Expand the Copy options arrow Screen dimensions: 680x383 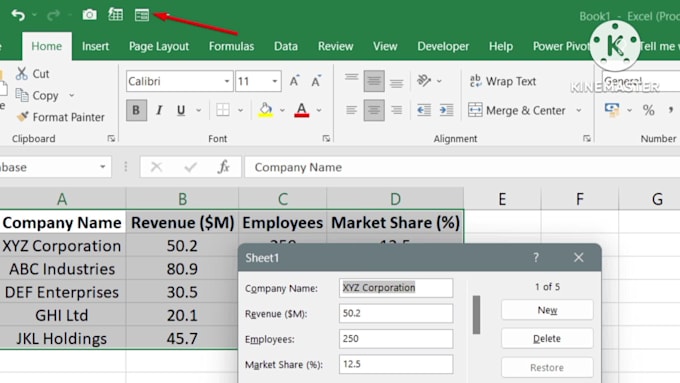[72, 95]
